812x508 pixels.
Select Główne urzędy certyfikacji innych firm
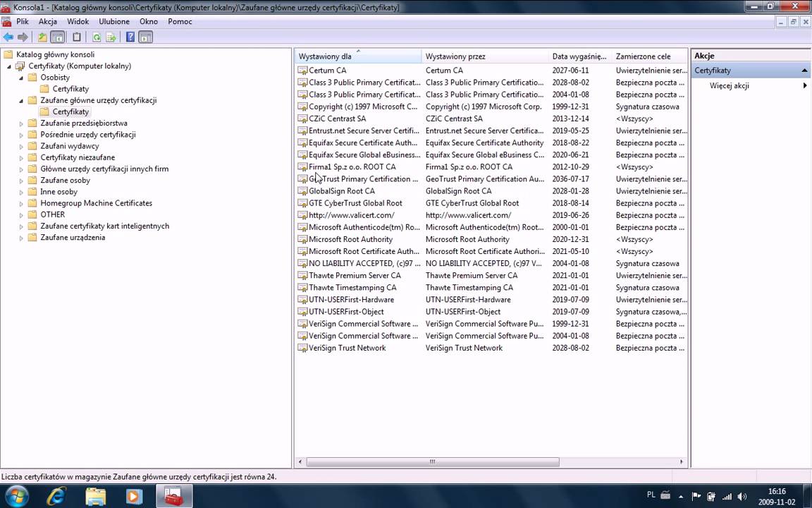tap(104, 169)
